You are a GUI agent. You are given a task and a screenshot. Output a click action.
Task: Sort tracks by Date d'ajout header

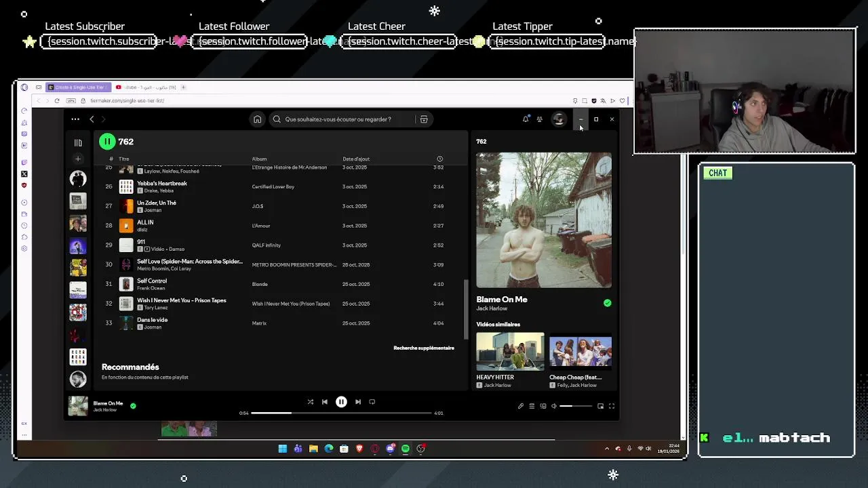point(356,159)
